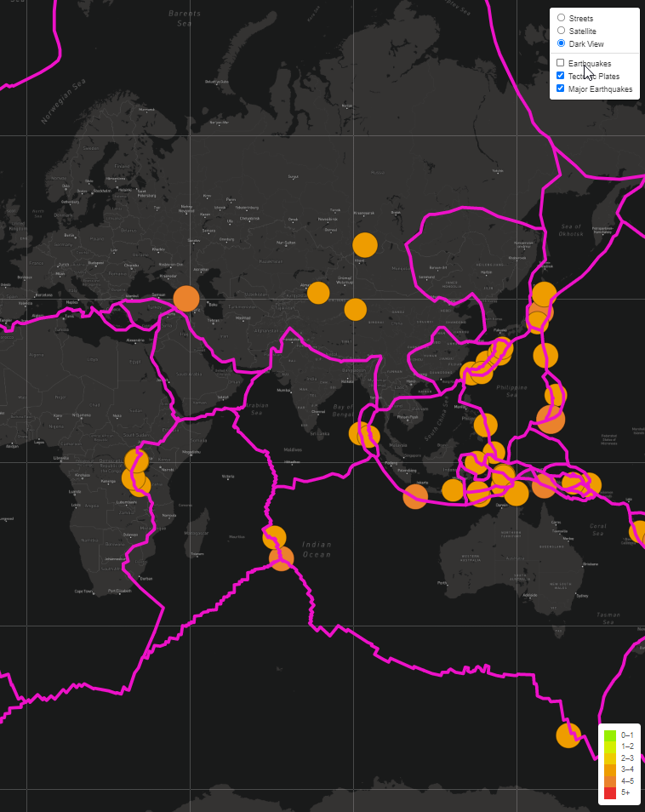Click the isolated earthquake marker south of Tasmania

click(568, 735)
